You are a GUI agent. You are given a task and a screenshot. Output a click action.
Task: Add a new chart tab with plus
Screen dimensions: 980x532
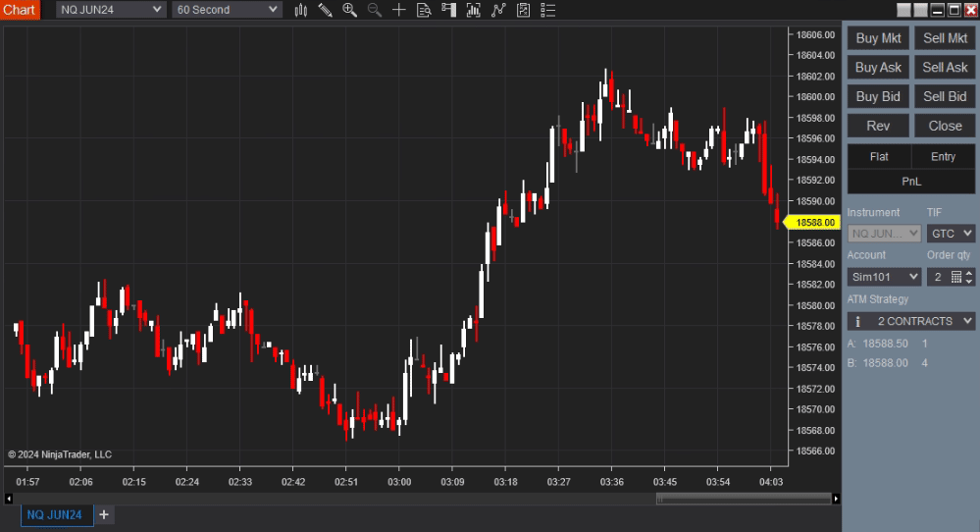104,515
